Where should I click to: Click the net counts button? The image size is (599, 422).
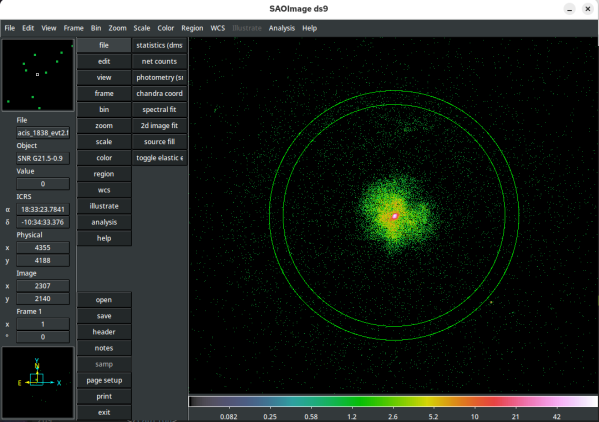pos(159,61)
